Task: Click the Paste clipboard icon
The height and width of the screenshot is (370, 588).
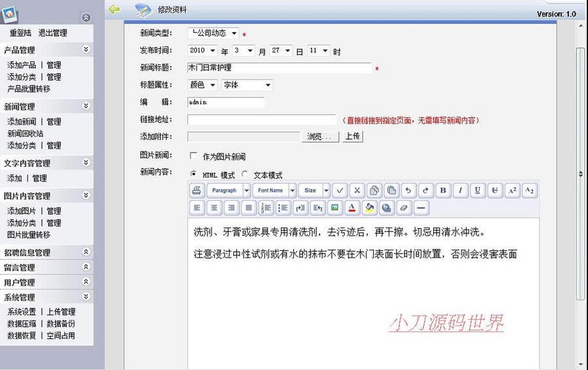Action: (x=391, y=190)
